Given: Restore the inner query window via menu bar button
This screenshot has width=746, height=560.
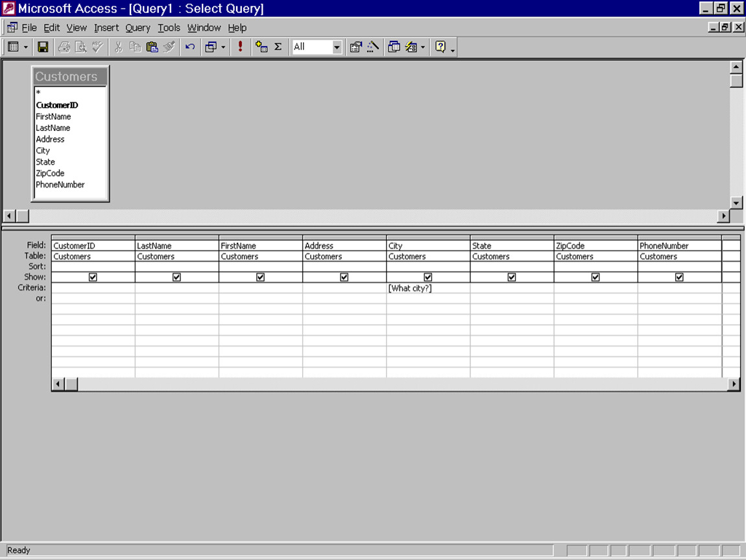Looking at the screenshot, I should click(x=725, y=27).
